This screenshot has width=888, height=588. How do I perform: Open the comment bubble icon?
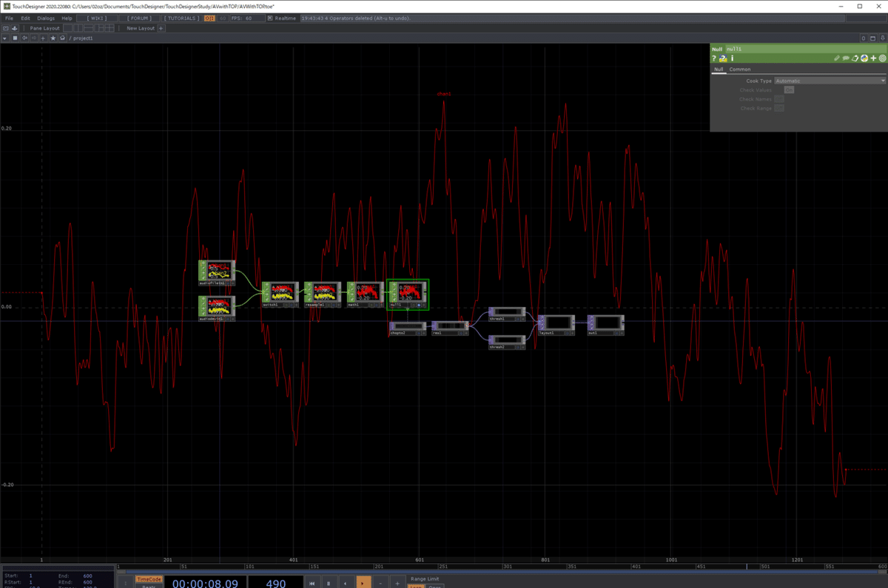pyautogui.click(x=846, y=58)
